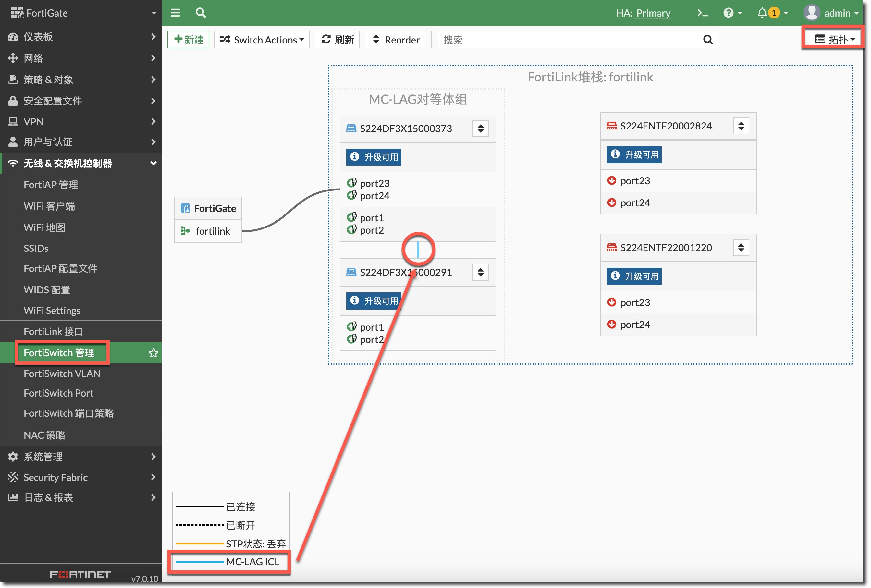Click the FortiGate node icon in topology

[x=186, y=208]
